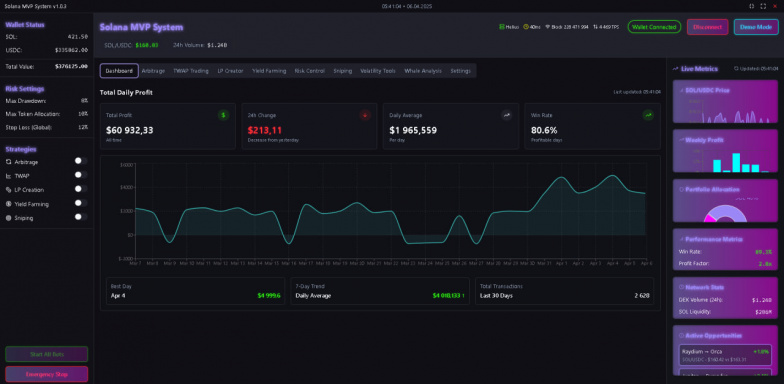Image resolution: width=784 pixels, height=384 pixels.
Task: Click the dollar icon in Total Profit card
Action: 224,115
